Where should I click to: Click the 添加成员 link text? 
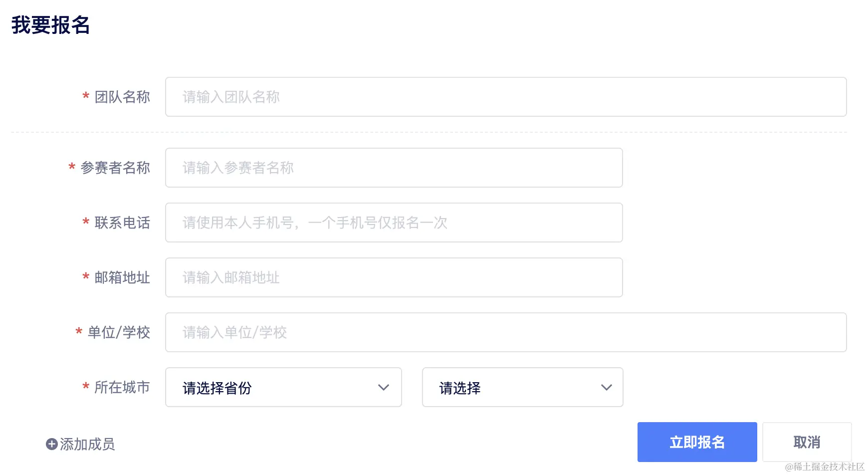coord(87,444)
